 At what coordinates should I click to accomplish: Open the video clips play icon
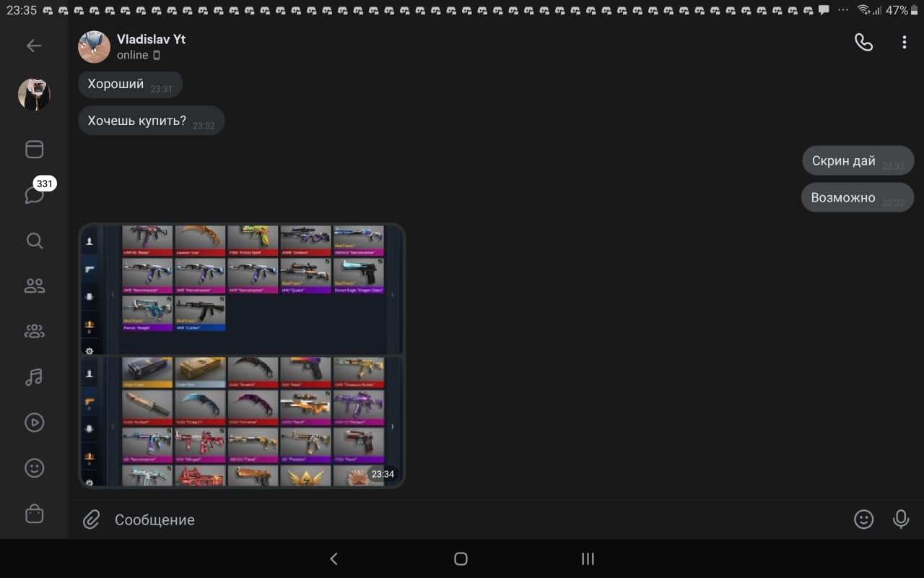coord(34,422)
